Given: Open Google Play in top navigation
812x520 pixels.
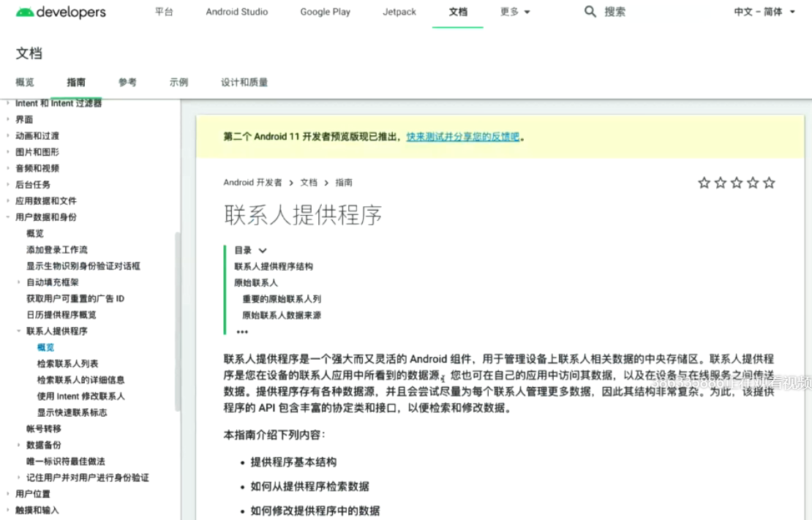Looking at the screenshot, I should click(x=326, y=12).
